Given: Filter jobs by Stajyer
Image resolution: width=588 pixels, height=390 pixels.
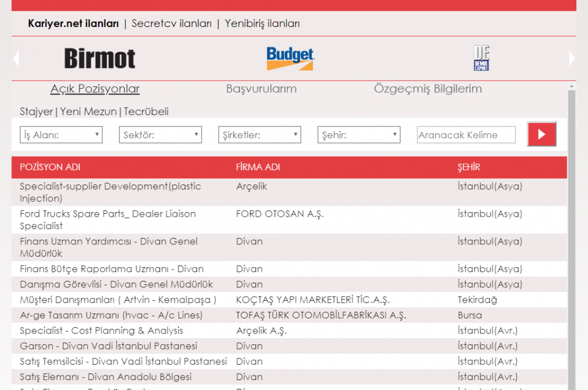Looking at the screenshot, I should 35,111.
